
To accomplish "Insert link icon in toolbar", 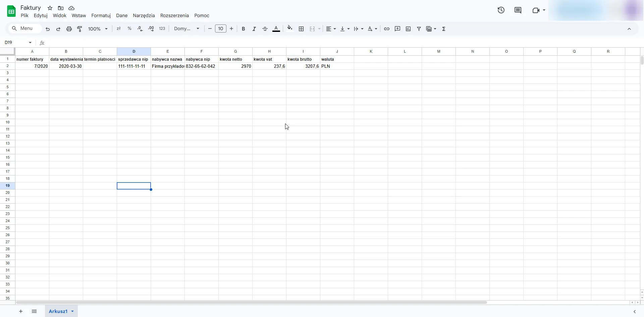I will (x=387, y=29).
